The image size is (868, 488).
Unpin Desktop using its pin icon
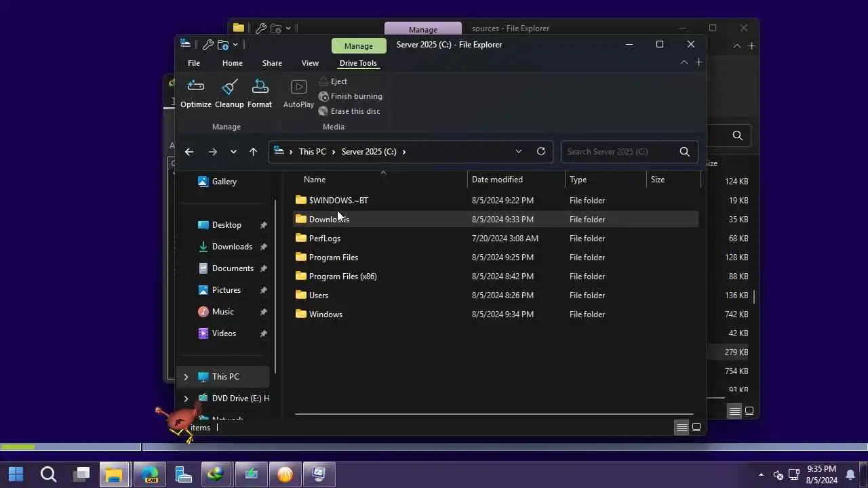click(263, 225)
